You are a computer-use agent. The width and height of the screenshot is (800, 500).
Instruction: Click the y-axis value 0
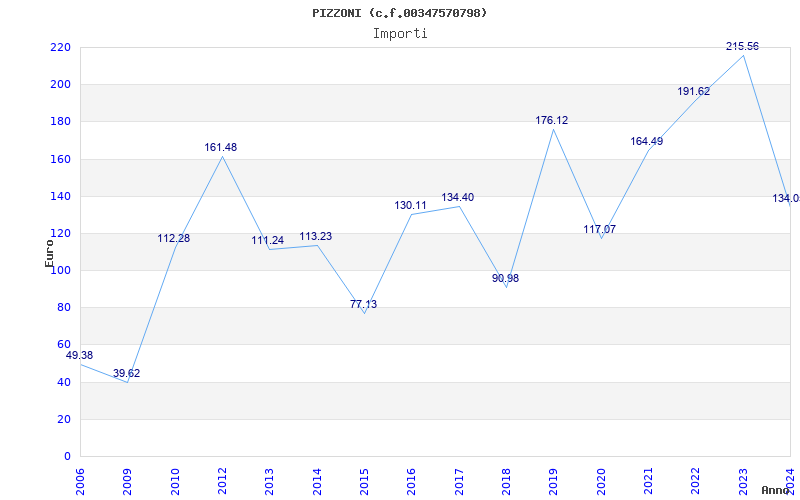tap(67, 457)
